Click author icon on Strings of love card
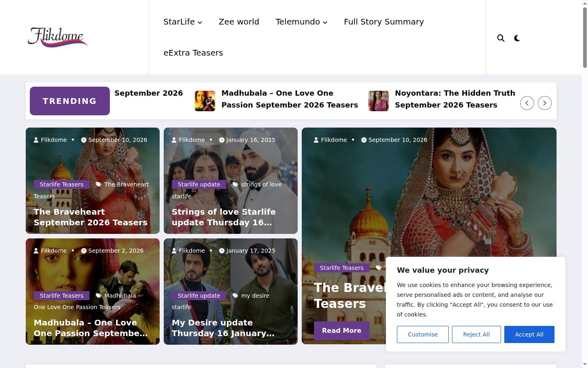The image size is (588, 368). click(x=174, y=140)
